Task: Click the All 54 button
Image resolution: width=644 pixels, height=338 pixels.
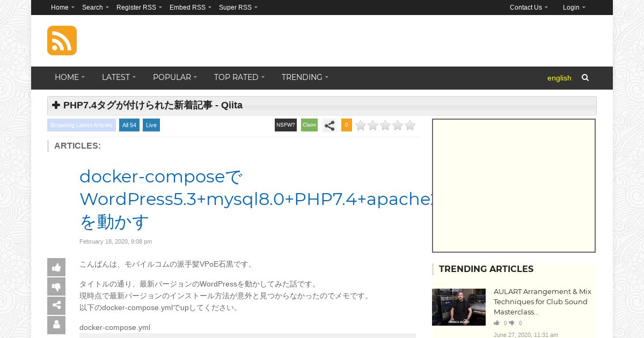Action: click(x=129, y=125)
